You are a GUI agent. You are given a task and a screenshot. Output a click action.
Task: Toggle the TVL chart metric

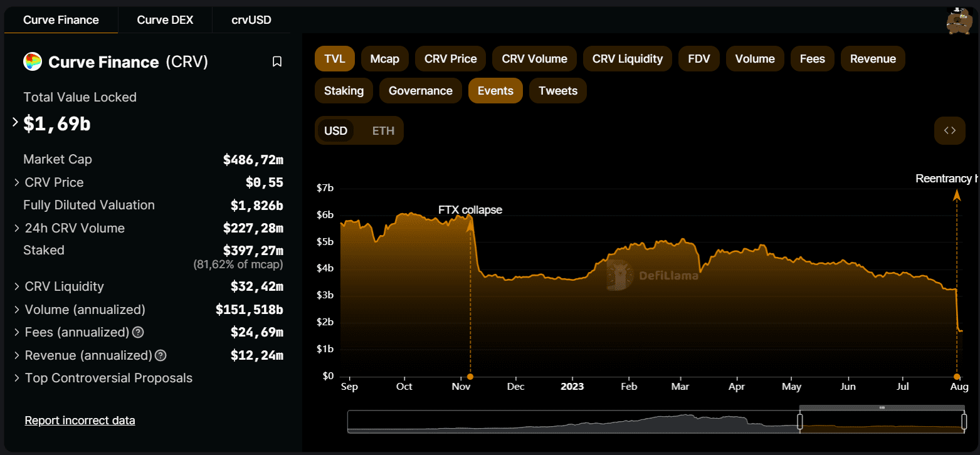pyautogui.click(x=335, y=59)
